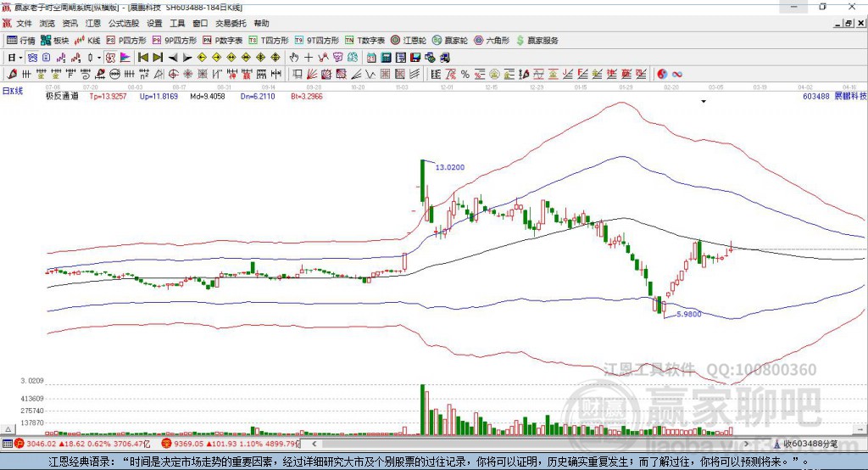Step chart right with black right arrow
Screen dimensions: 868x470
187,58
